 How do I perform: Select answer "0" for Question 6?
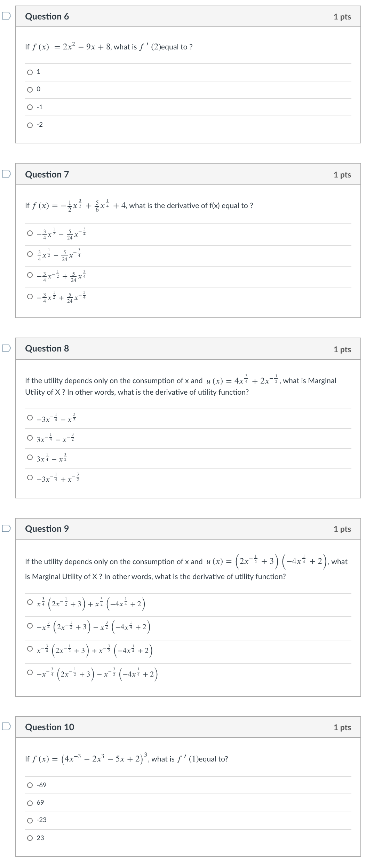[x=29, y=89]
